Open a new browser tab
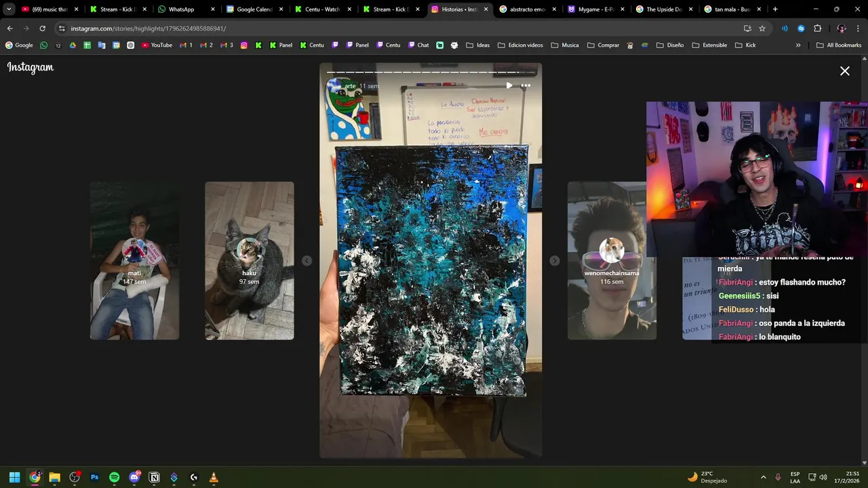 775,9
